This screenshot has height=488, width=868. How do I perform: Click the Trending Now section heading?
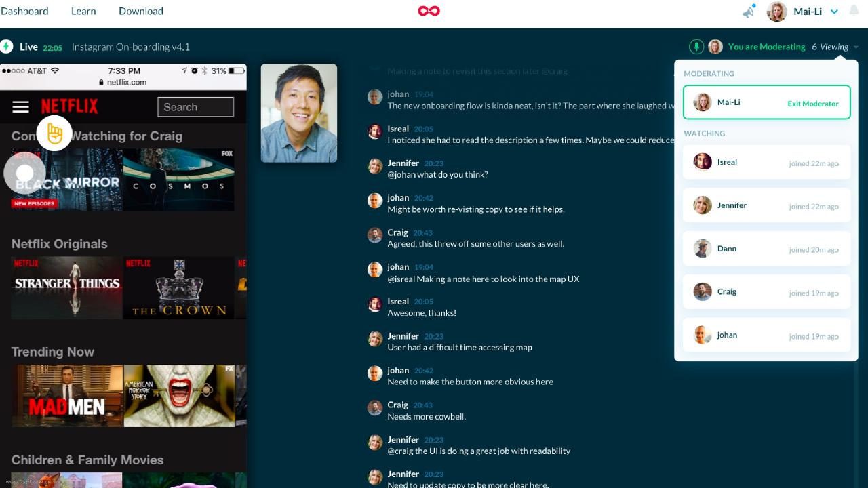click(x=53, y=352)
